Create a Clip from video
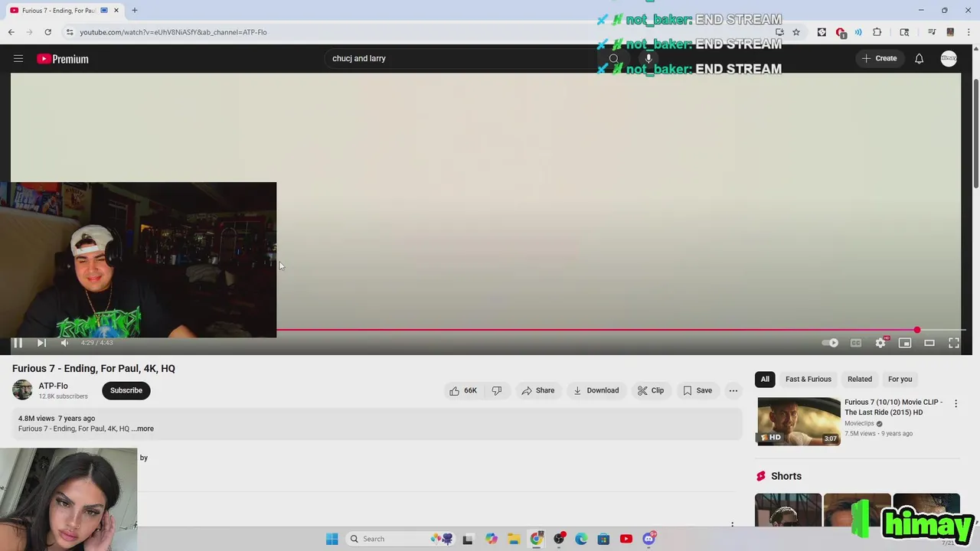 click(x=651, y=390)
